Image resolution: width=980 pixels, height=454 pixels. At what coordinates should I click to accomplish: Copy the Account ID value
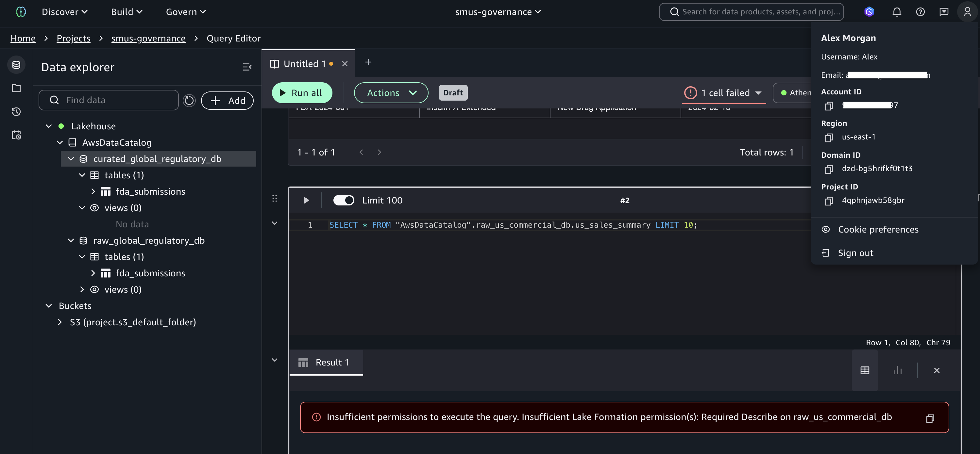coord(829,106)
